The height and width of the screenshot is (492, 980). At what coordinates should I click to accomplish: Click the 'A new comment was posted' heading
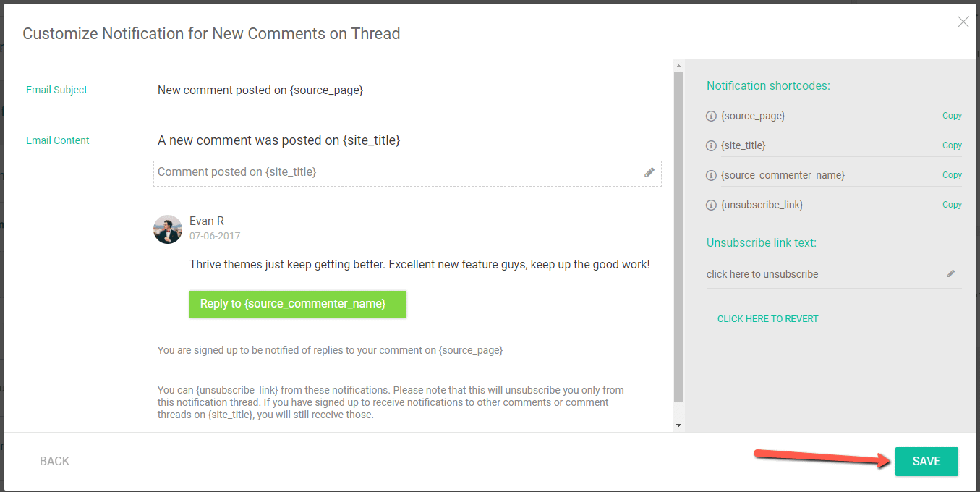click(279, 140)
